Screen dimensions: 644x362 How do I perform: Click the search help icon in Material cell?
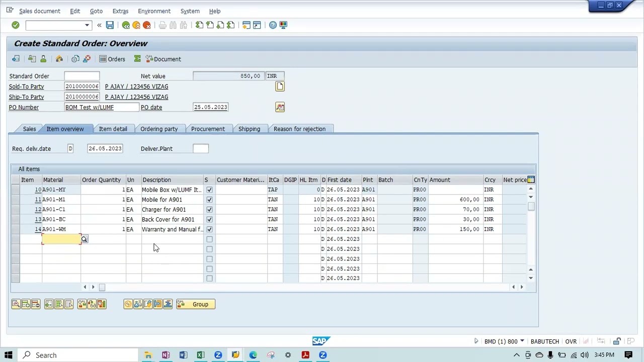[84, 239]
